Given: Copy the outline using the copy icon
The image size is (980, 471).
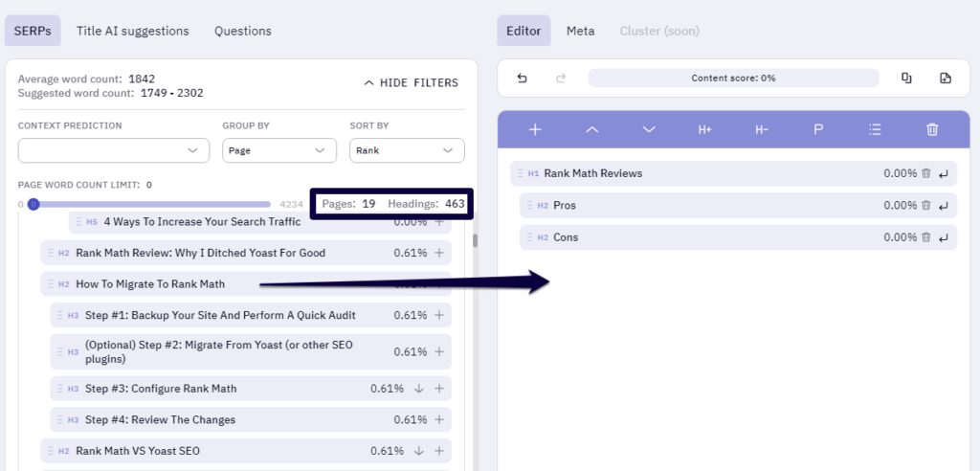Looking at the screenshot, I should pyautogui.click(x=906, y=78).
